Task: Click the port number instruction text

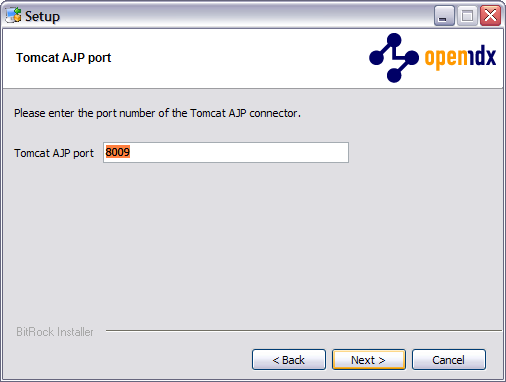Action: point(157,113)
